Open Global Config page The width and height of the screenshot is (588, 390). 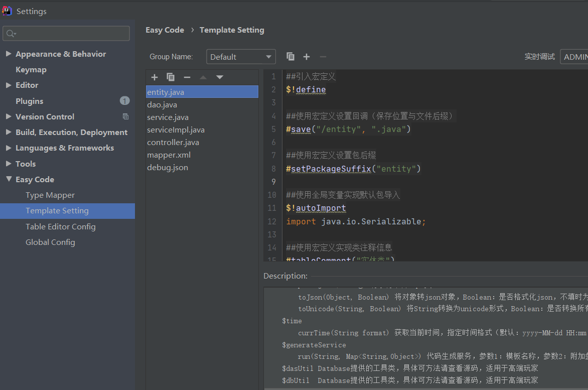pyautogui.click(x=50, y=242)
